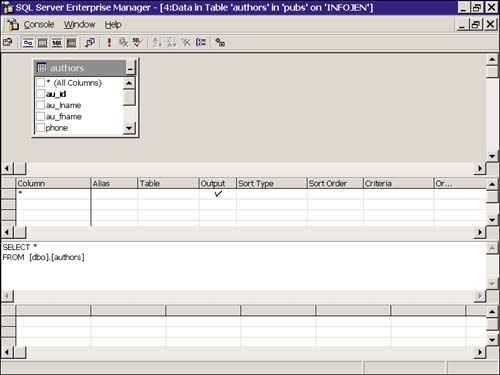The width and height of the screenshot is (500, 375).
Task: Click the grid pane scroll down arrow
Action: 492,220
